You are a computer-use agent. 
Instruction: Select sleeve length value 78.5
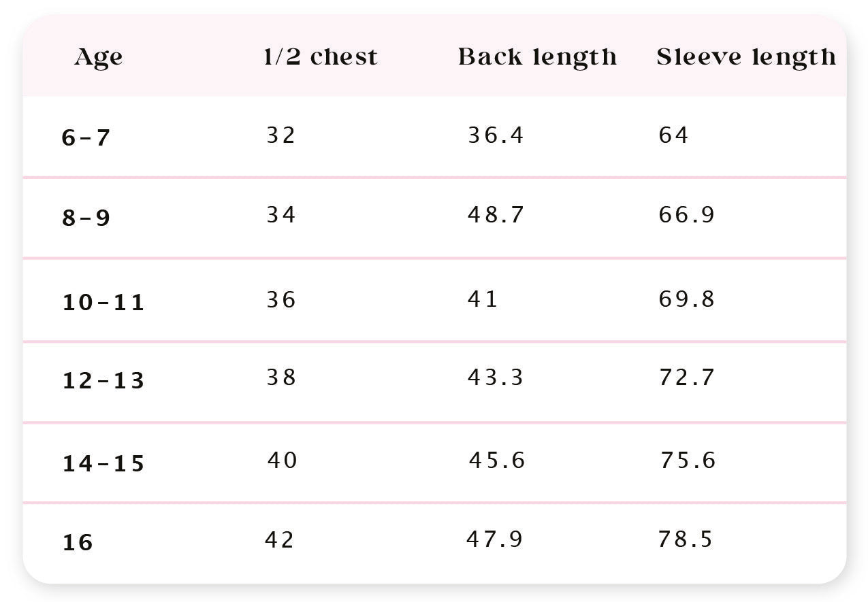click(685, 539)
